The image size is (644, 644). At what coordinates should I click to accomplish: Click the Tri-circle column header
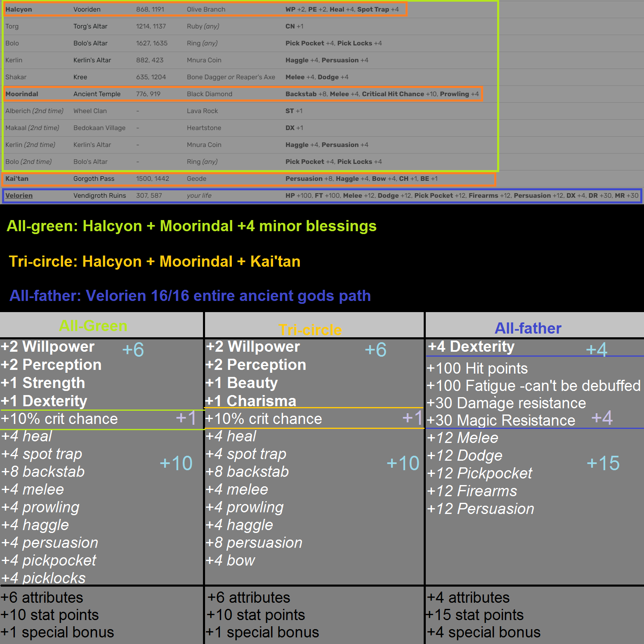[310, 330]
